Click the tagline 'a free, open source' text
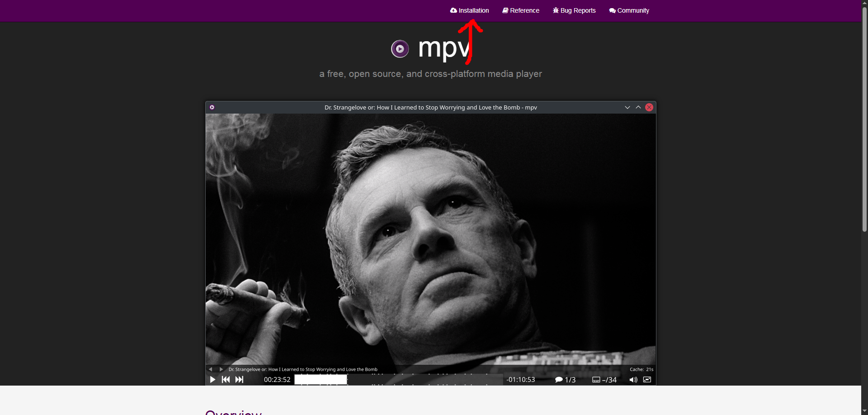This screenshot has height=415, width=868. (430, 74)
